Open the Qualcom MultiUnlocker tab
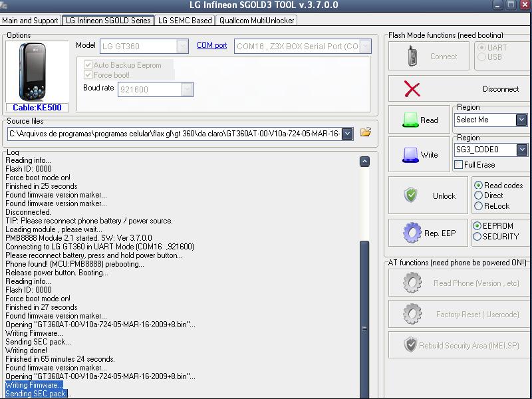The height and width of the screenshot is (399, 532). point(257,21)
